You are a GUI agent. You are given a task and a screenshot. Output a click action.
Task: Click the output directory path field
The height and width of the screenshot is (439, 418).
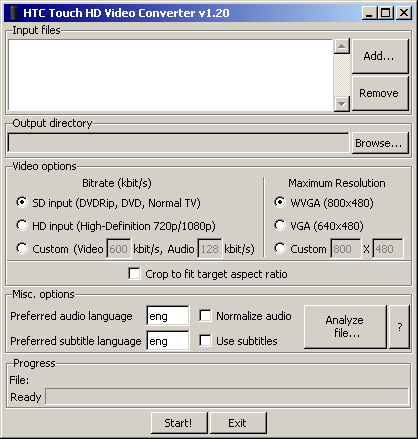point(178,143)
